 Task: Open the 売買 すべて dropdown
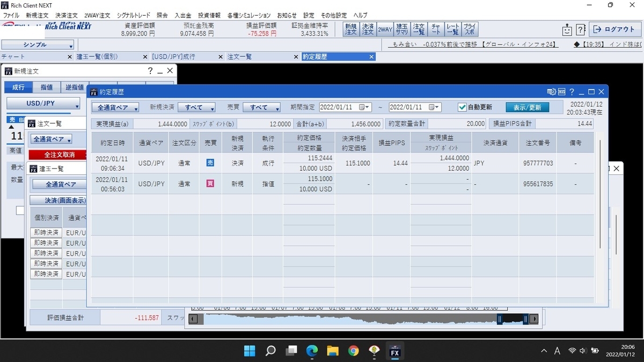coord(261,107)
